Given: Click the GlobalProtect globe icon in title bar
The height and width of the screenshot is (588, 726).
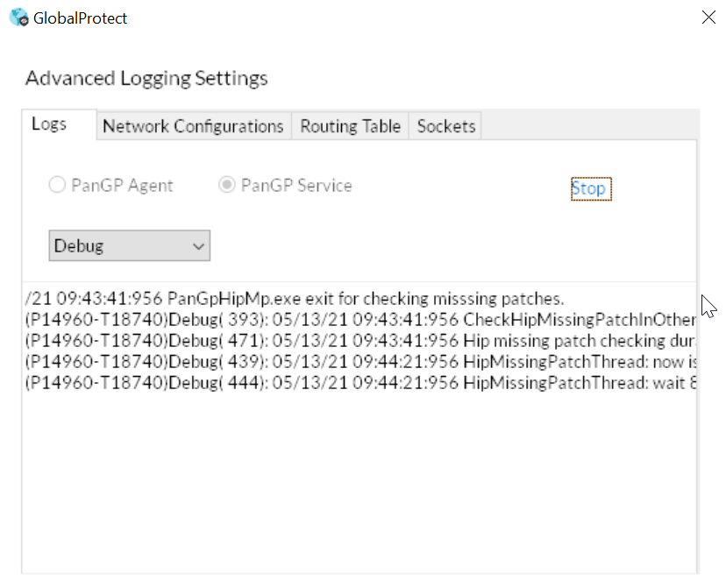Looking at the screenshot, I should click(18, 18).
